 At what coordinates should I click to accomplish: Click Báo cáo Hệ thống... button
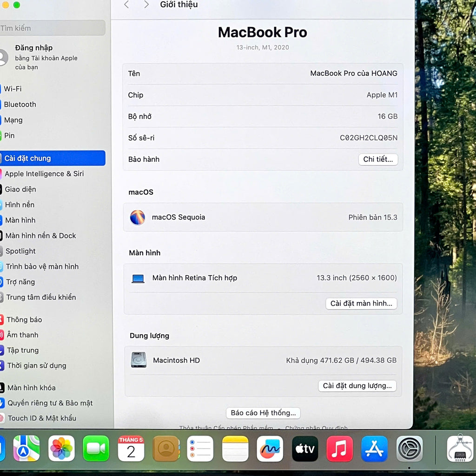[263, 413]
